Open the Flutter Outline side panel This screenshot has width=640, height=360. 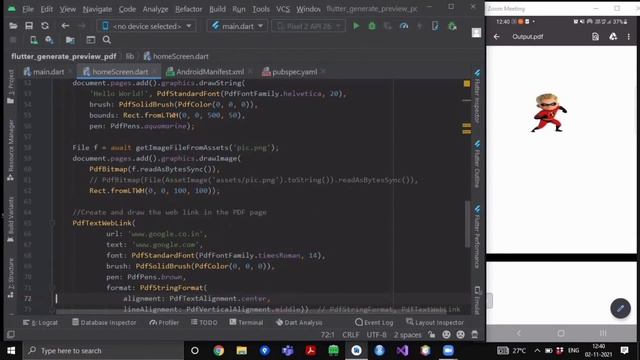click(x=477, y=164)
